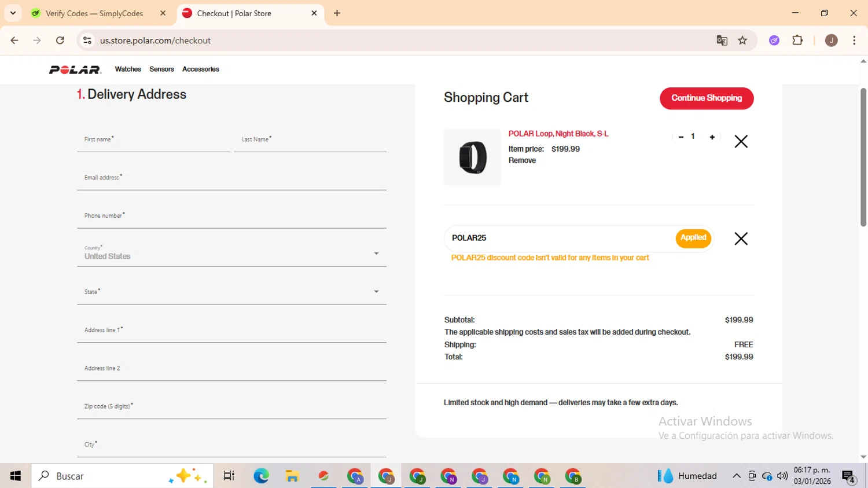Focus the Address line 2 field
Image resolution: width=868 pixels, height=488 pixels.
point(231,368)
